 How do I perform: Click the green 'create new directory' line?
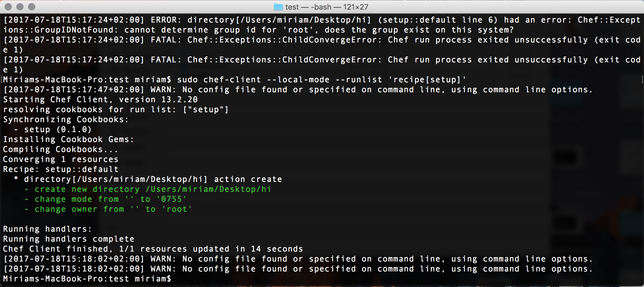click(148, 189)
